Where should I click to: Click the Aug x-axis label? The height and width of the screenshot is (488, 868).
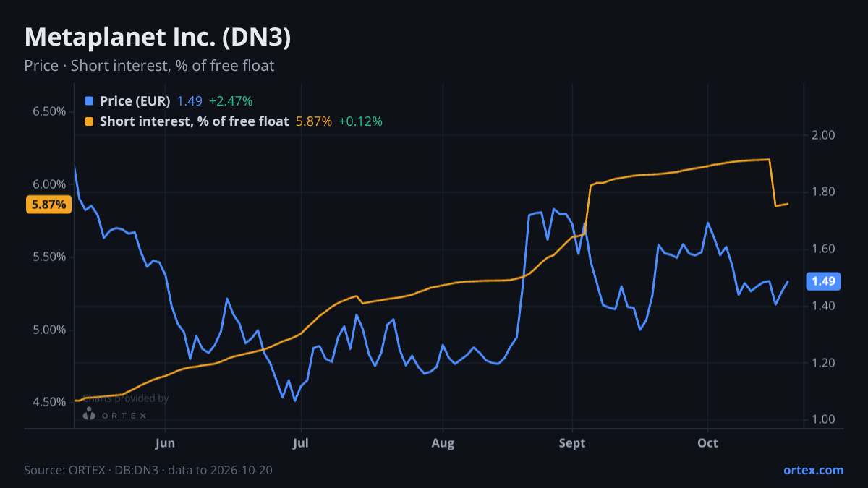pyautogui.click(x=443, y=443)
